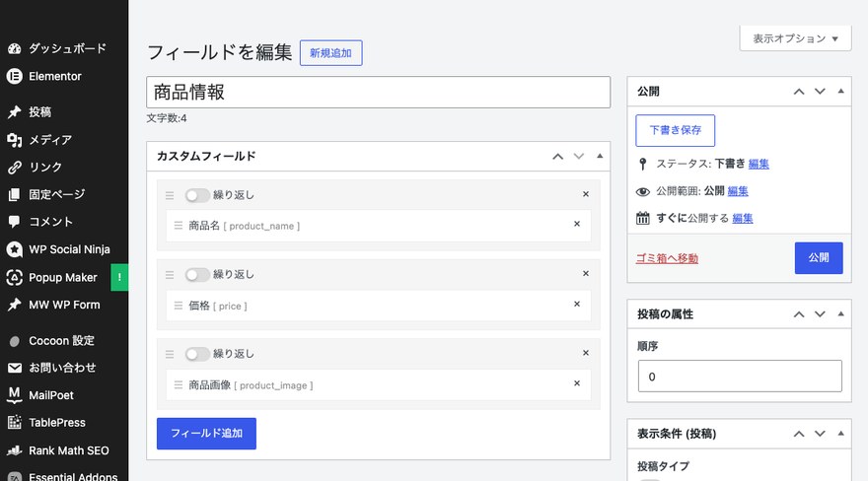Click the Rank Math SEO icon
The width and height of the screenshot is (868, 481).
tap(15, 450)
